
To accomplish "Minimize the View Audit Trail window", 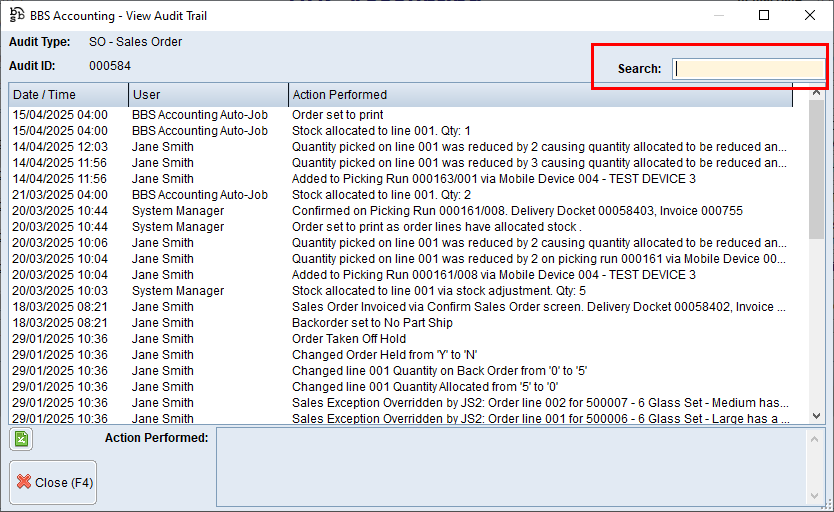I will [x=718, y=15].
